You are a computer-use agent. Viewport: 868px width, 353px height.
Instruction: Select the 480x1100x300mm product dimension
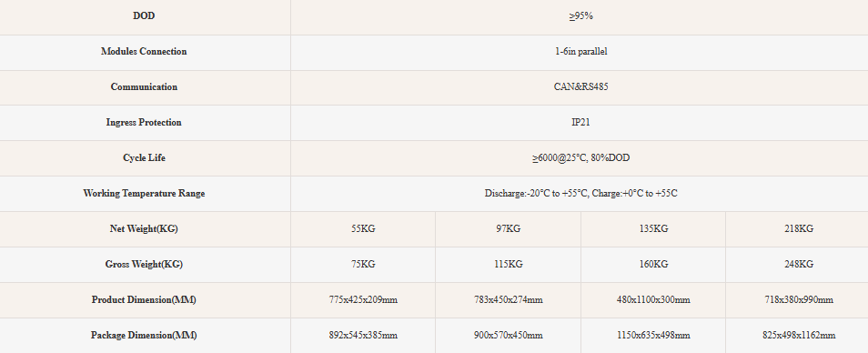point(653,300)
